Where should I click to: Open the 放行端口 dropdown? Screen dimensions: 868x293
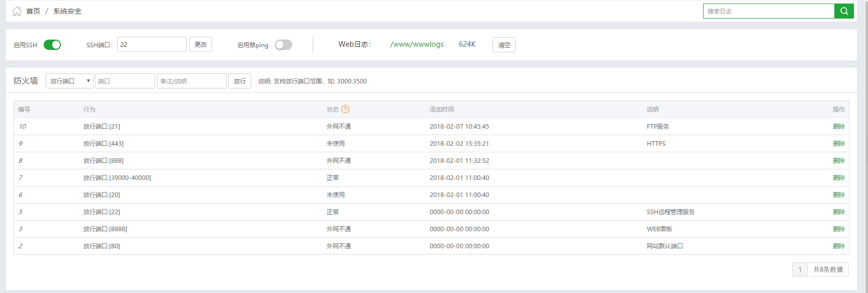pos(69,81)
